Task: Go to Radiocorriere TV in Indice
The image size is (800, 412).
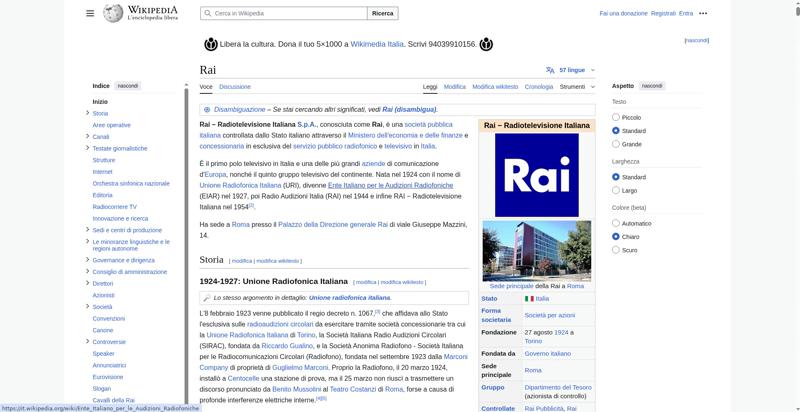Action: [114, 207]
